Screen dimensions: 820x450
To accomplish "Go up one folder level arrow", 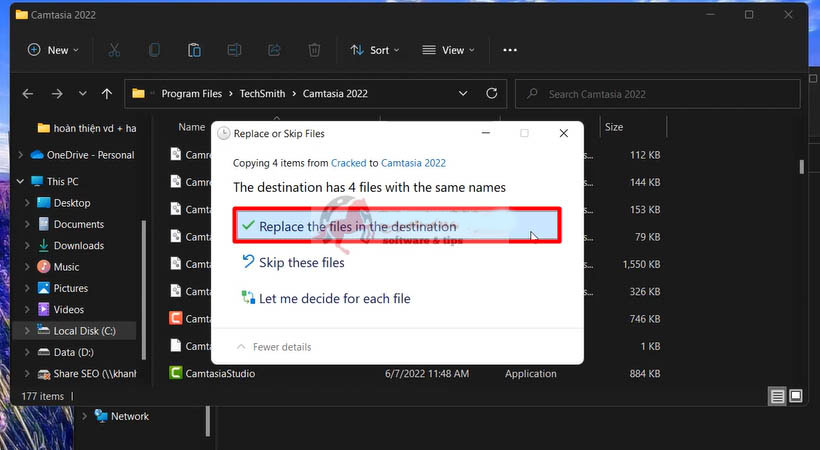I will (x=107, y=94).
